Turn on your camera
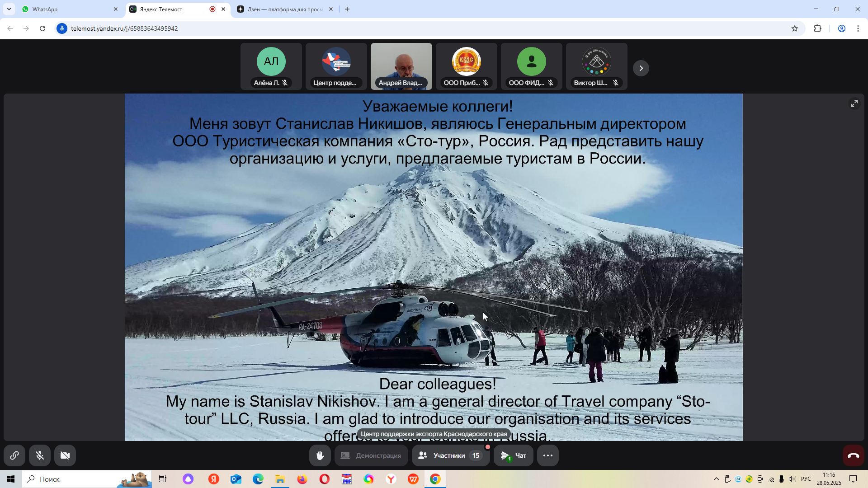This screenshot has width=868, height=488. pos(65,455)
